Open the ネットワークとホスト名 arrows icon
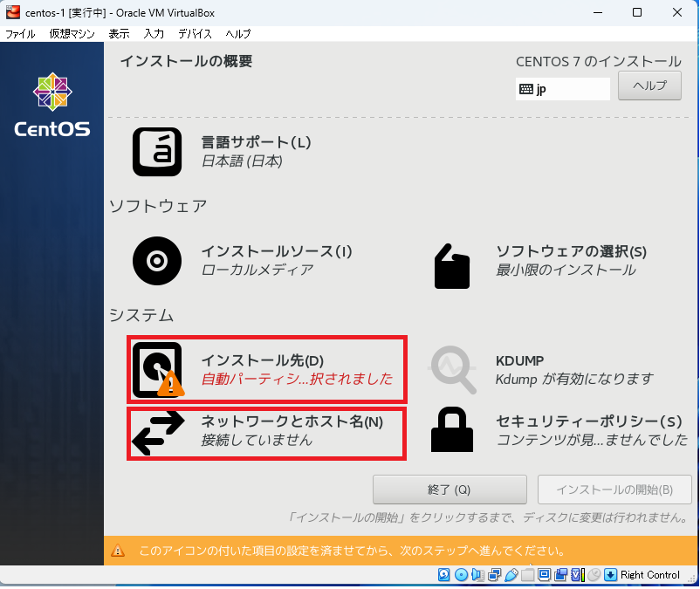 point(158,433)
